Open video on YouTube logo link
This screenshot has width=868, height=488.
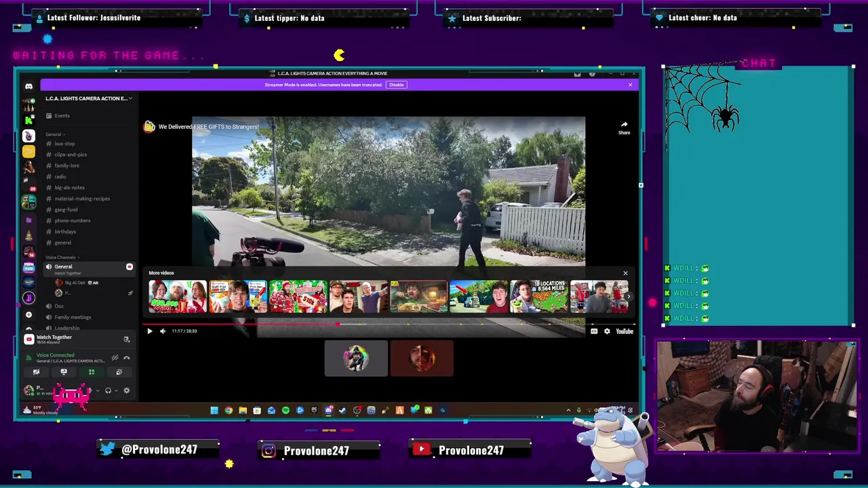click(x=625, y=331)
